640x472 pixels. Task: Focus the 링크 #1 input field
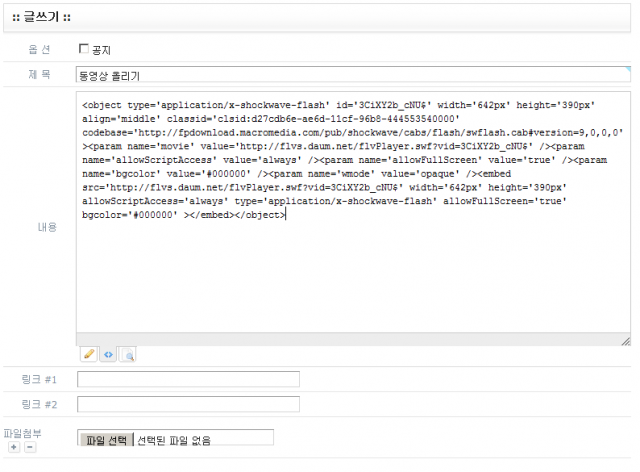click(x=188, y=379)
